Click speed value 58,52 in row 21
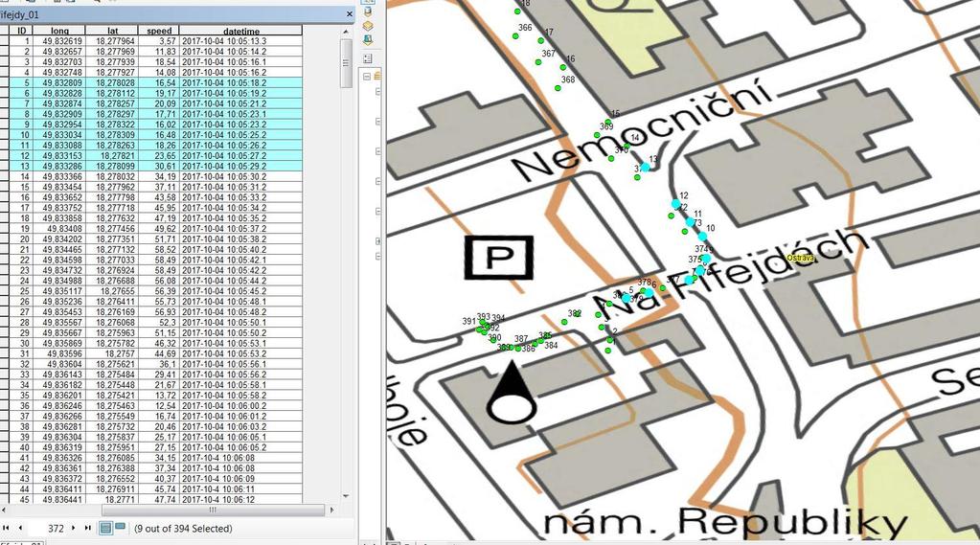 (159, 249)
